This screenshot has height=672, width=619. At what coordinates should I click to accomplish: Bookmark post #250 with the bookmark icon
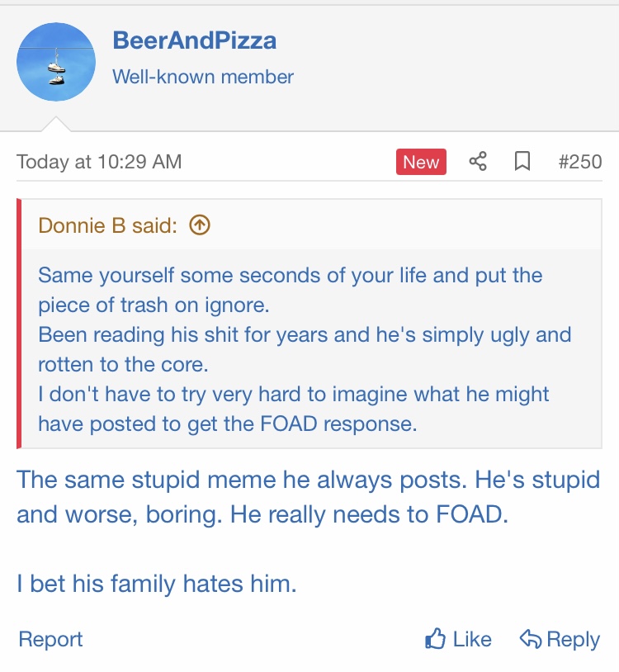(522, 162)
